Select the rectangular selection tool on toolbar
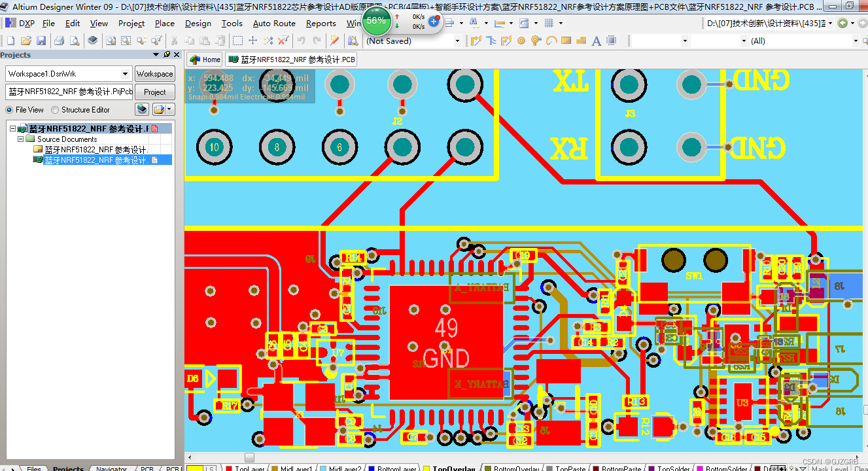Image resolution: width=868 pixels, height=471 pixels. click(236, 40)
